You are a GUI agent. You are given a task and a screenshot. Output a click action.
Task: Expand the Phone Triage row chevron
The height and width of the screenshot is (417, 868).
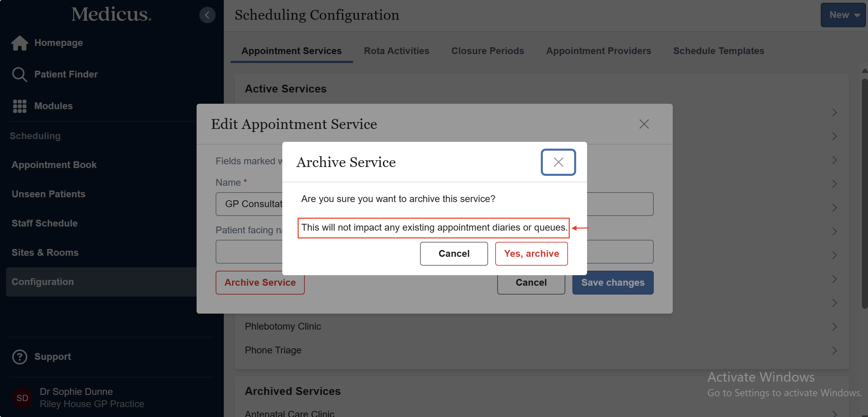[x=834, y=350]
